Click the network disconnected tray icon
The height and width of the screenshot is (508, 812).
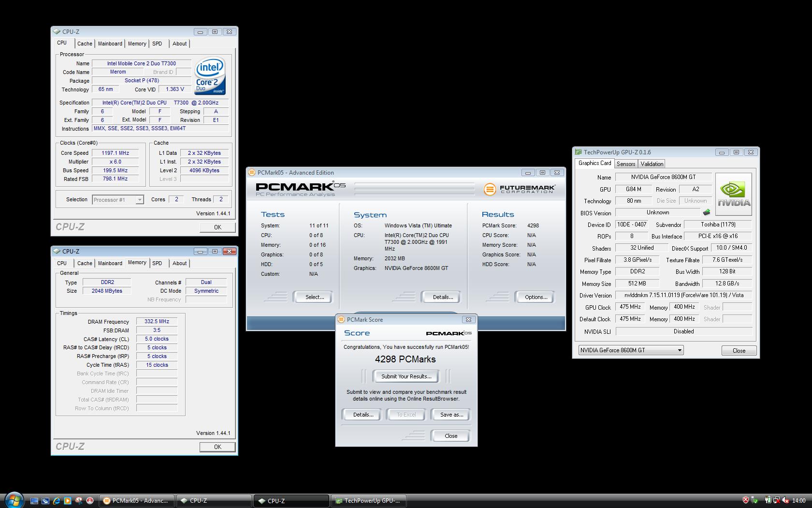point(777,500)
